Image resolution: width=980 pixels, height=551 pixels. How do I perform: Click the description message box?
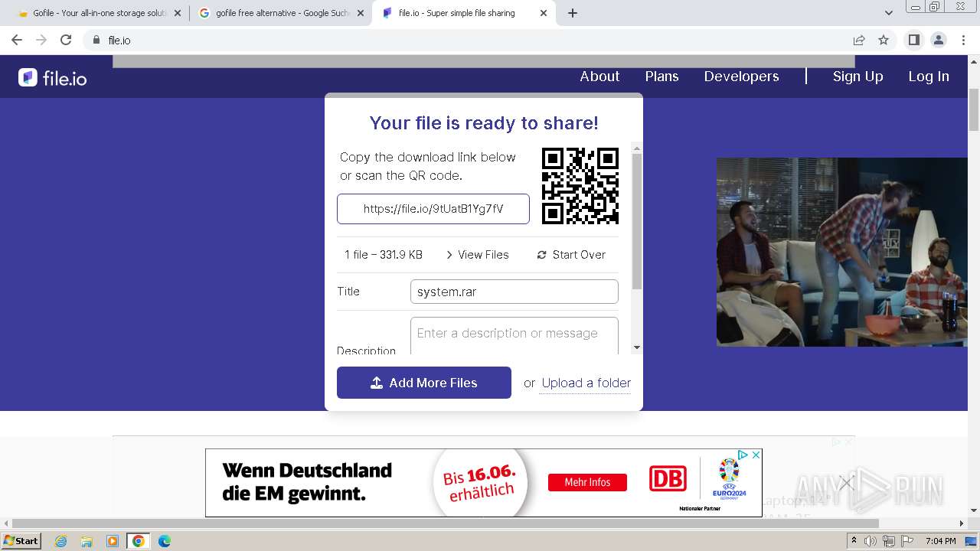tap(514, 336)
